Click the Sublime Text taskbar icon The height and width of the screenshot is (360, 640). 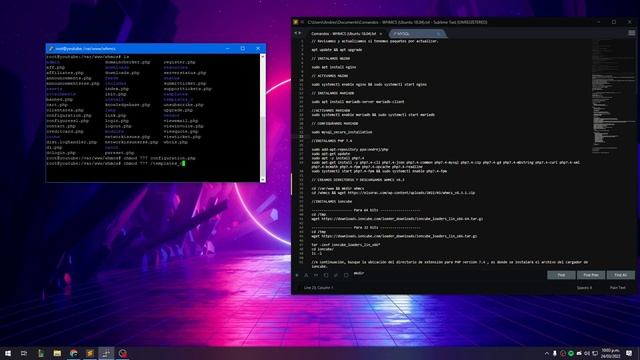point(90,353)
